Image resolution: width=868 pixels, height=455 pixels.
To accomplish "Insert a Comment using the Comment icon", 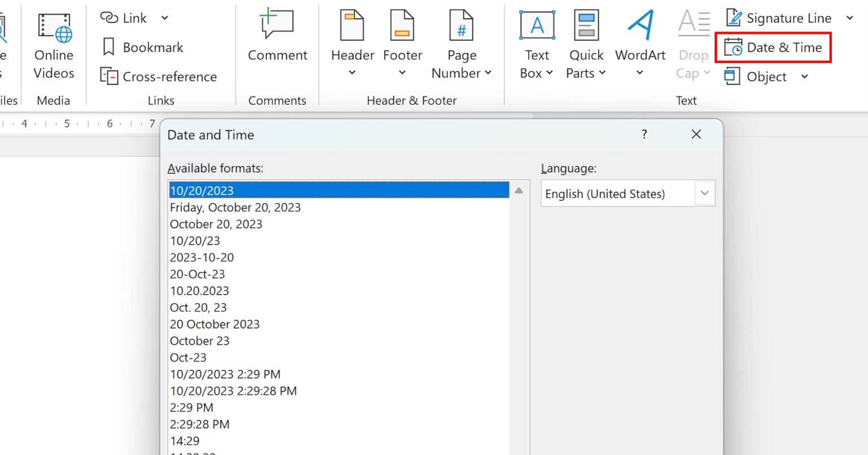I will [277, 34].
